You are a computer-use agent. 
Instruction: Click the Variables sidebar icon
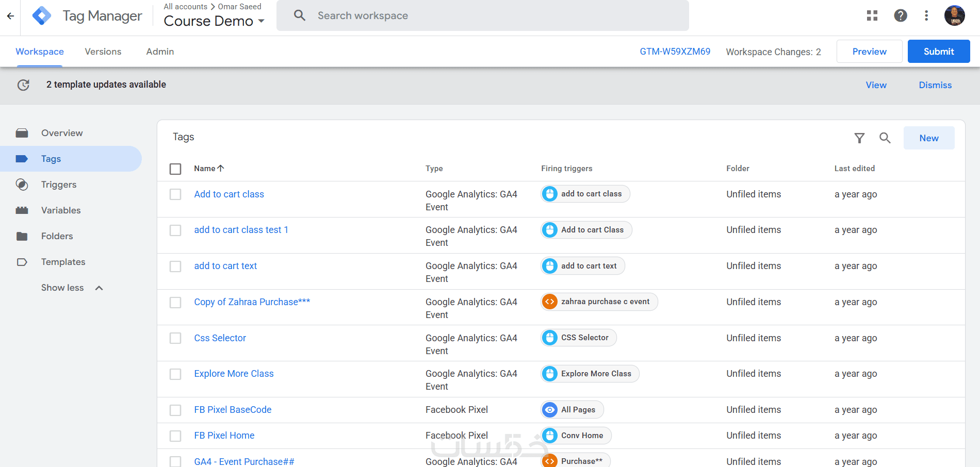click(x=22, y=210)
